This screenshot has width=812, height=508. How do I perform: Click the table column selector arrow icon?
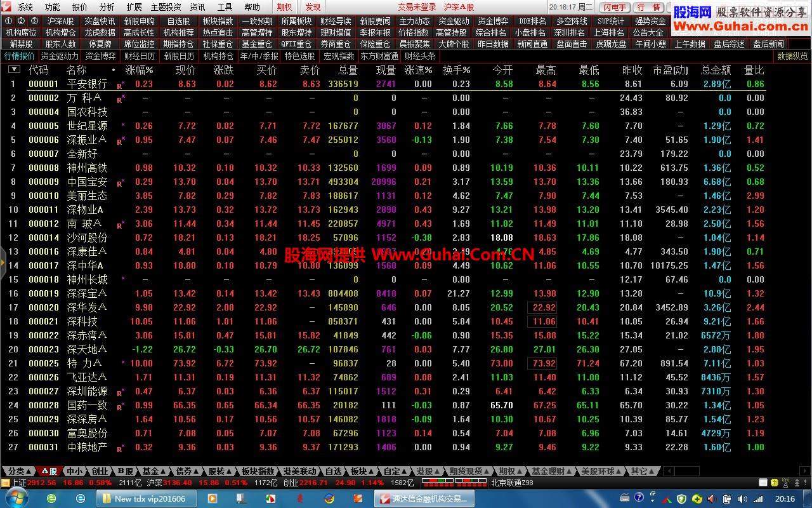click(14, 69)
